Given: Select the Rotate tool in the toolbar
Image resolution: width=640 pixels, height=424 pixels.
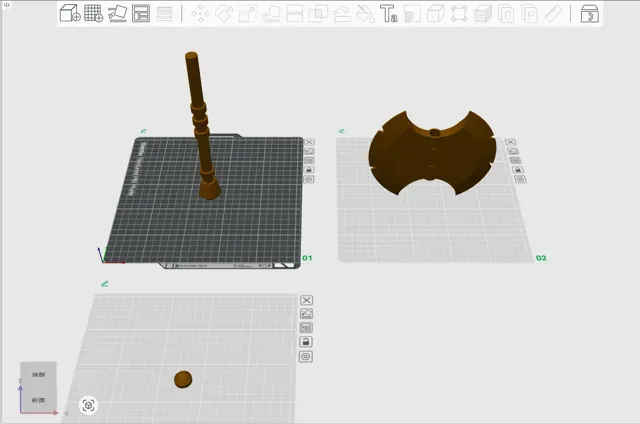Looking at the screenshot, I should [x=224, y=13].
